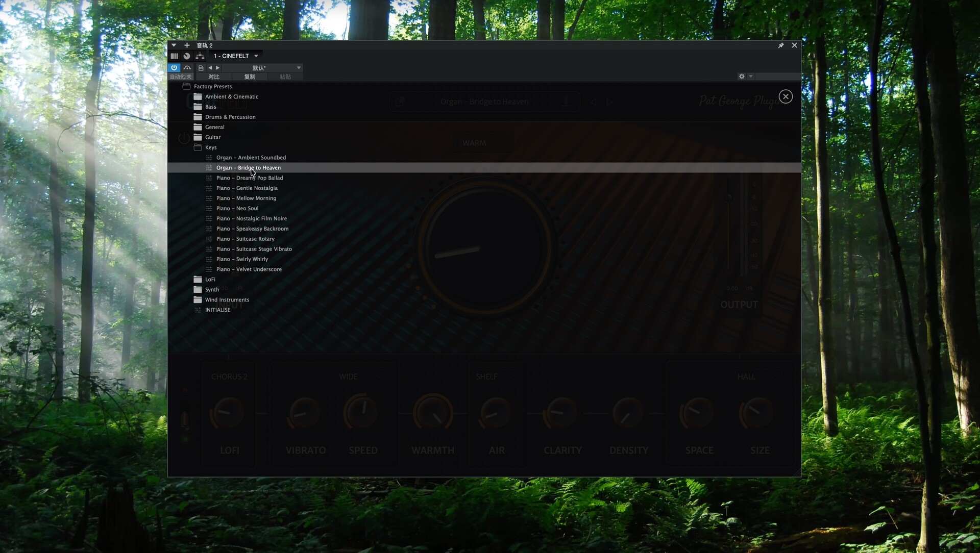Image resolution: width=980 pixels, height=553 pixels.
Task: Open the preset file page icon
Action: point(201,68)
